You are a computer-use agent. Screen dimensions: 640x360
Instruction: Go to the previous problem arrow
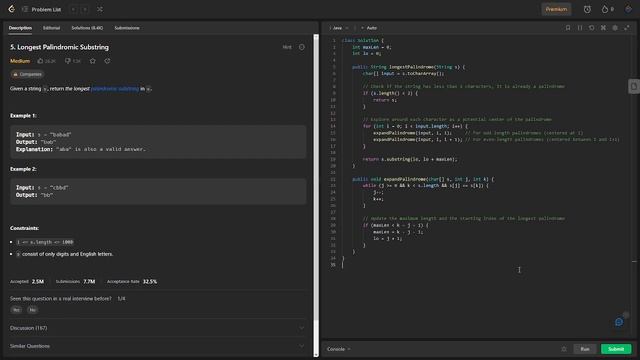73,9
